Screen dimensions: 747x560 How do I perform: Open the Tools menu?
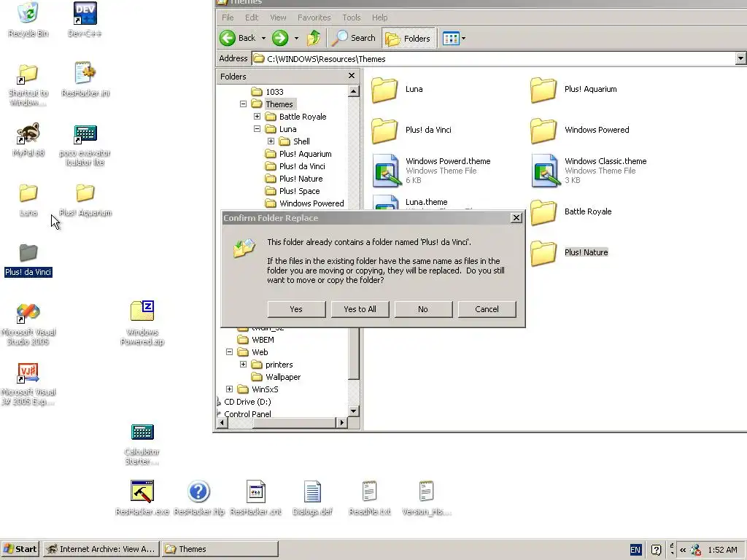(352, 17)
